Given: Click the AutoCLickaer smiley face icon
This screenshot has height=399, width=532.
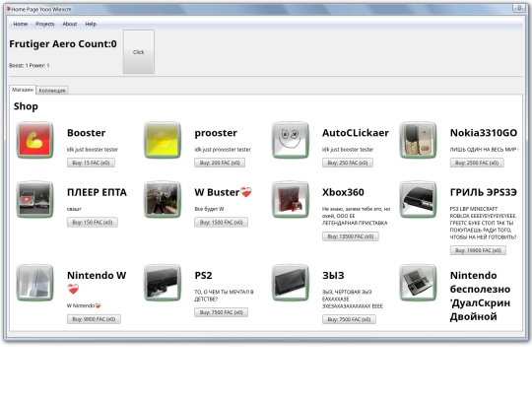Looking at the screenshot, I should coord(290,140).
